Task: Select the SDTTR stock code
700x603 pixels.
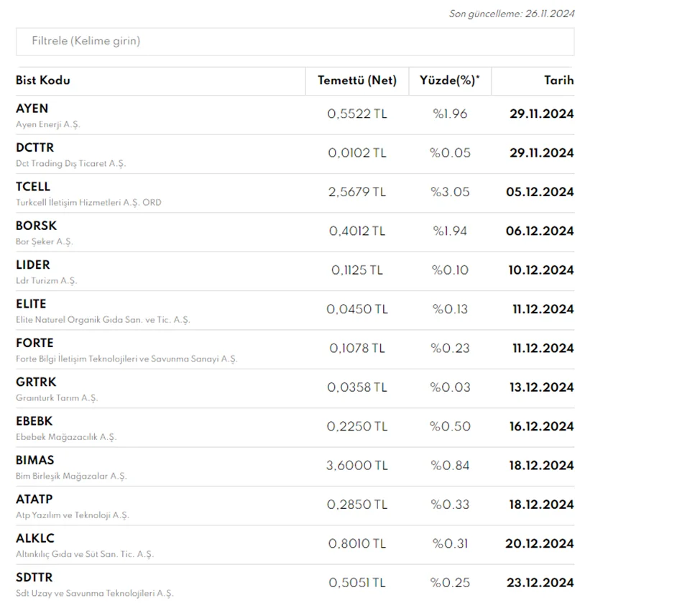Action: pos(34,577)
